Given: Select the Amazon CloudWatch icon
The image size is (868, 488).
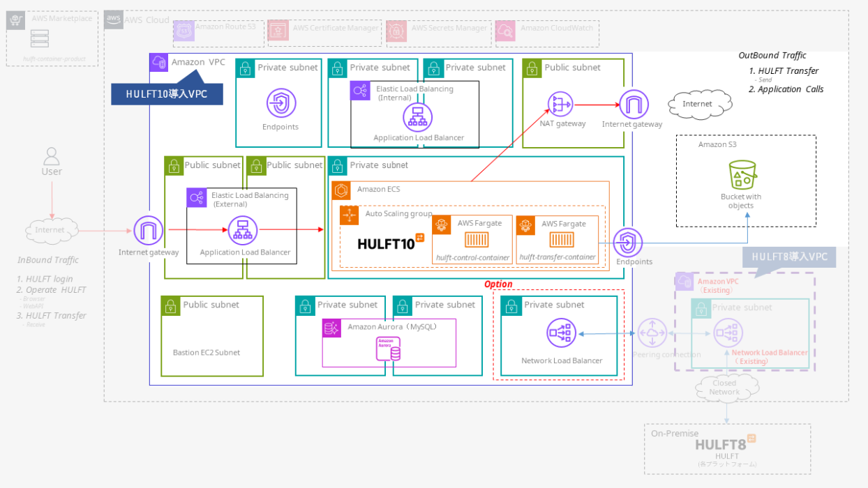Looking at the screenshot, I should pos(506,31).
